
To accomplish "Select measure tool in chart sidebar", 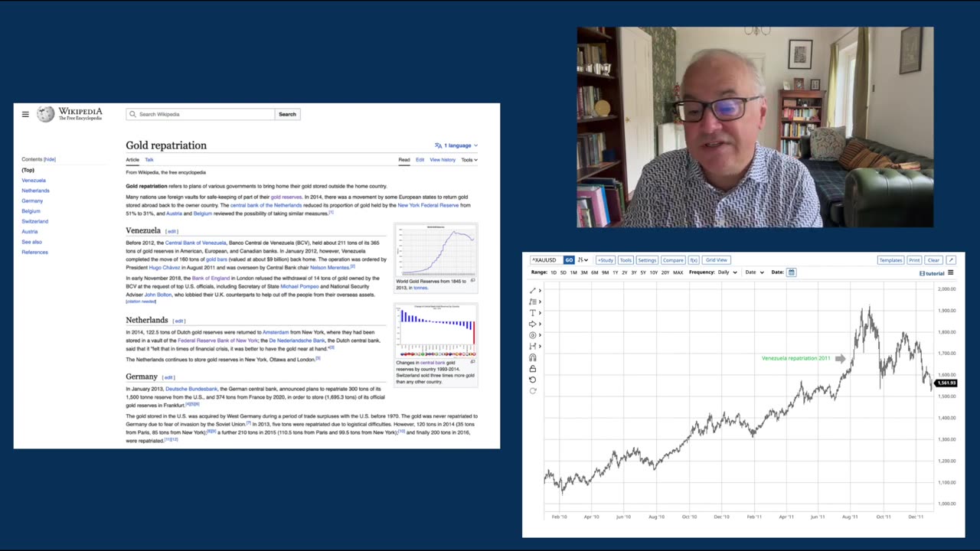I will (x=533, y=346).
